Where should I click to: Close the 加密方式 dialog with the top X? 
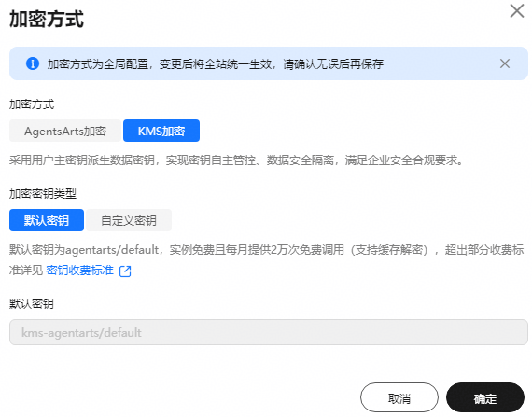(x=517, y=11)
